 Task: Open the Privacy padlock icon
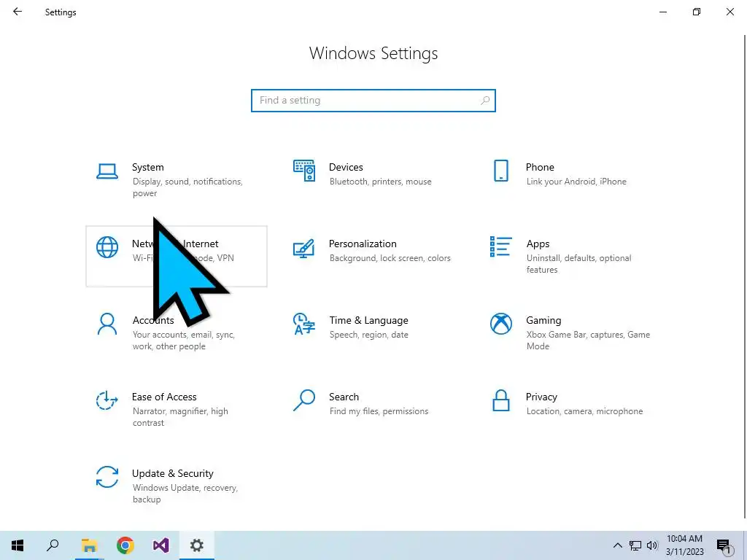click(500, 400)
